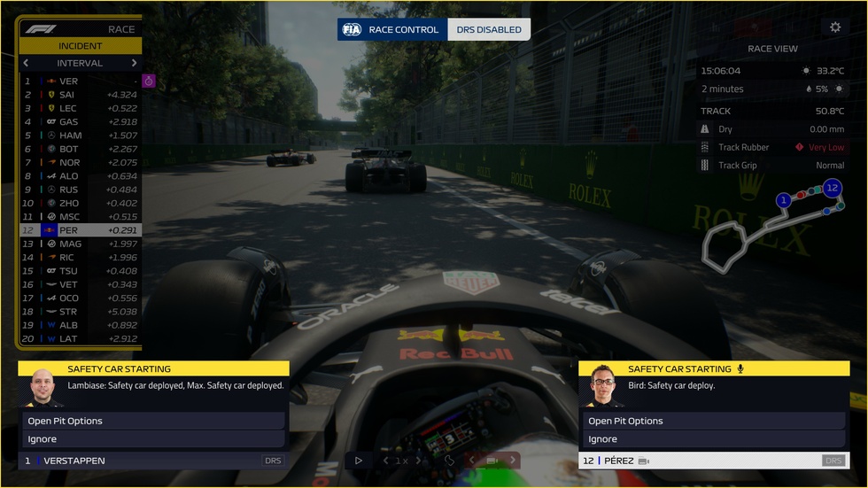Viewport: 868px width, 488px height.
Task: Select SAI row in the timing tower
Action: coord(81,95)
